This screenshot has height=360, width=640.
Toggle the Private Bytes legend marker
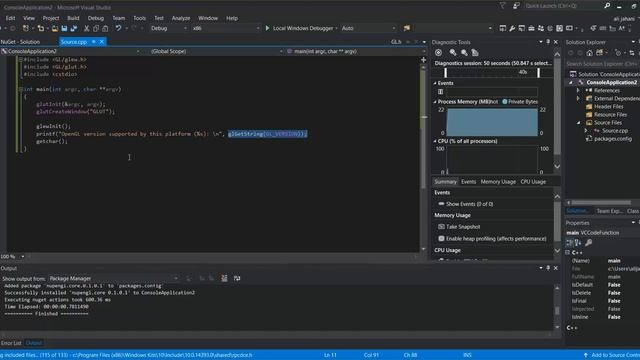[505, 102]
